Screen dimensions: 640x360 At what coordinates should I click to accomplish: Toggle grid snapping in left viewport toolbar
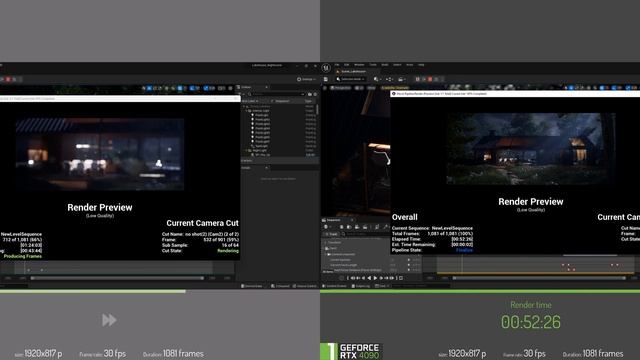[180, 88]
